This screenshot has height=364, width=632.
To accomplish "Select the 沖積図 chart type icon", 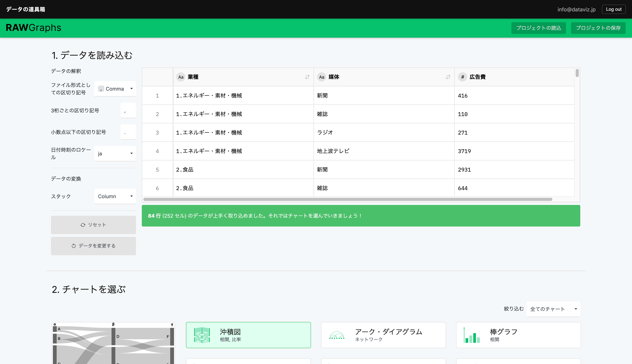I will click(x=202, y=335).
